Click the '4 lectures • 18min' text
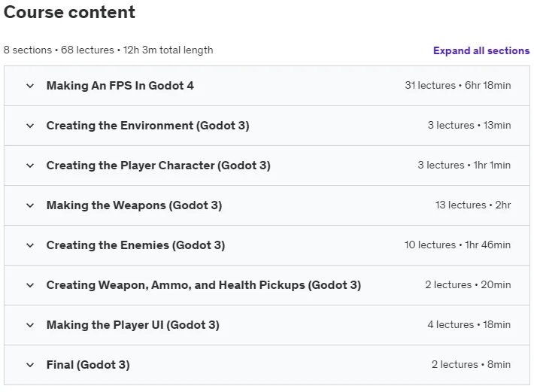 (469, 324)
